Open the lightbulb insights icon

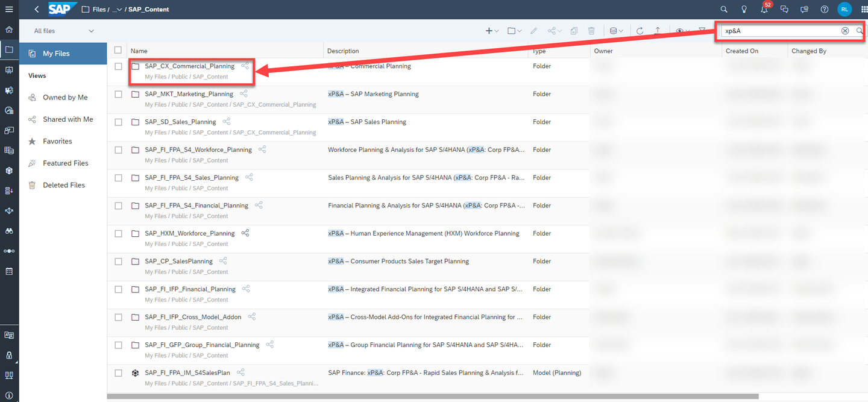[744, 9]
